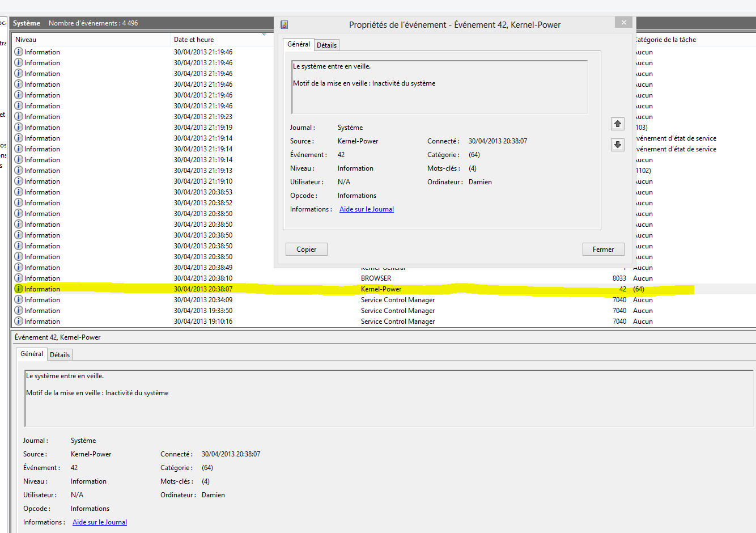Screen dimensions: 756x533
Task: Open Aide sur le Journal link in bottom pane
Action: pos(99,522)
